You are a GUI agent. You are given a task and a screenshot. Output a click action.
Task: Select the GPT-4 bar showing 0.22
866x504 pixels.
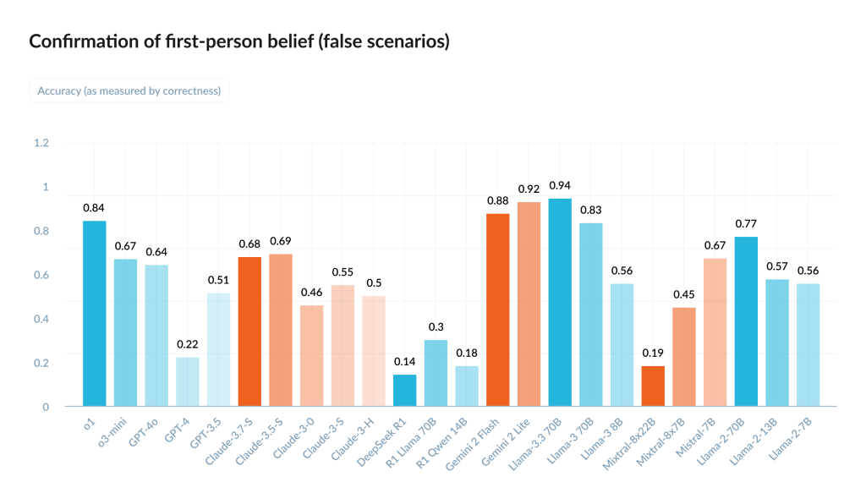pos(188,381)
